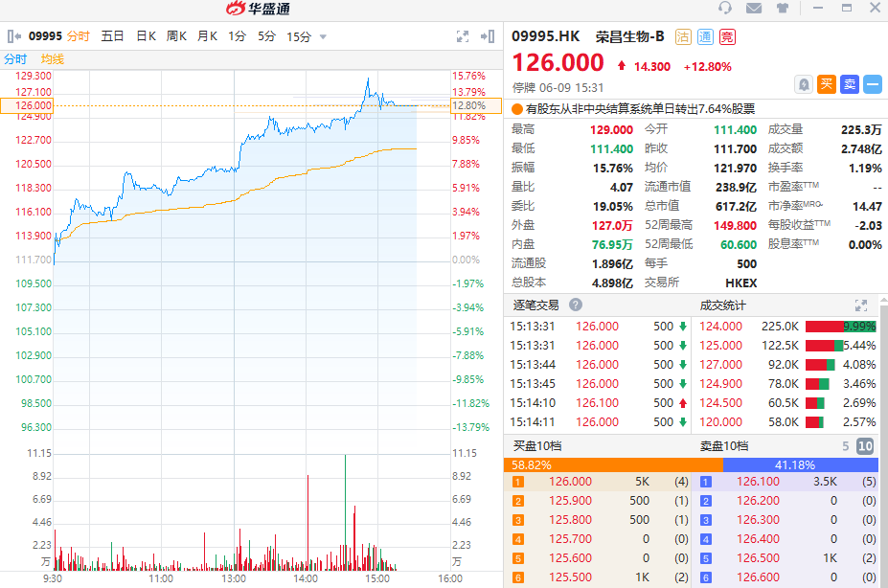Toggle the 均线 average line legend

(x=53, y=59)
